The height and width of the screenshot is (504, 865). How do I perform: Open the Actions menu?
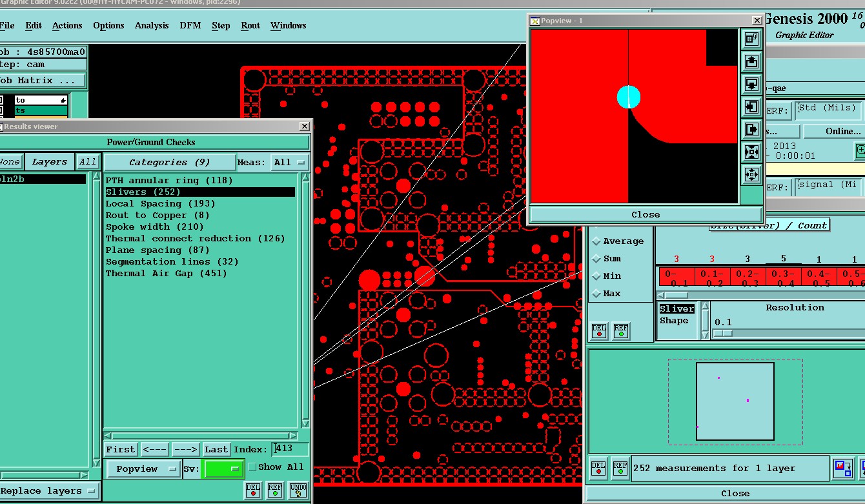point(67,26)
